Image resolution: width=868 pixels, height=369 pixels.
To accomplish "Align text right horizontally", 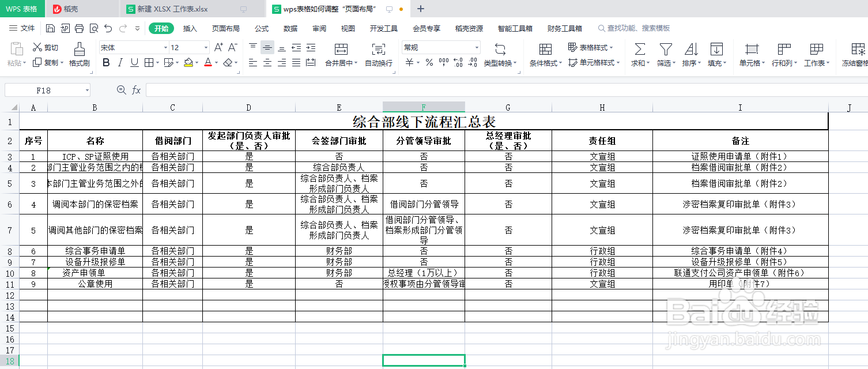I will point(282,62).
